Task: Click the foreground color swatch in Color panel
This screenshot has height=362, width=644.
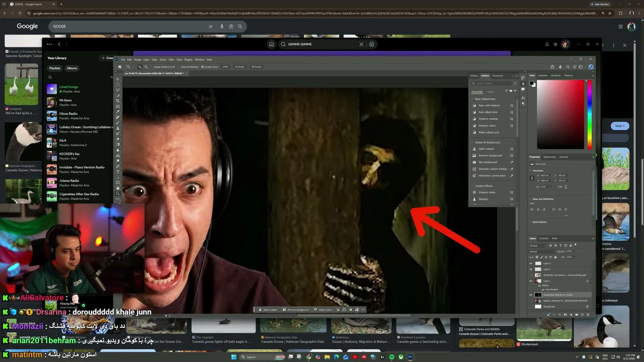Action: (x=532, y=82)
